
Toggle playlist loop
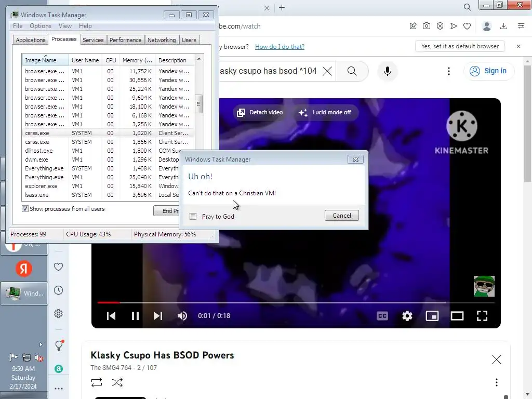pyautogui.click(x=97, y=382)
